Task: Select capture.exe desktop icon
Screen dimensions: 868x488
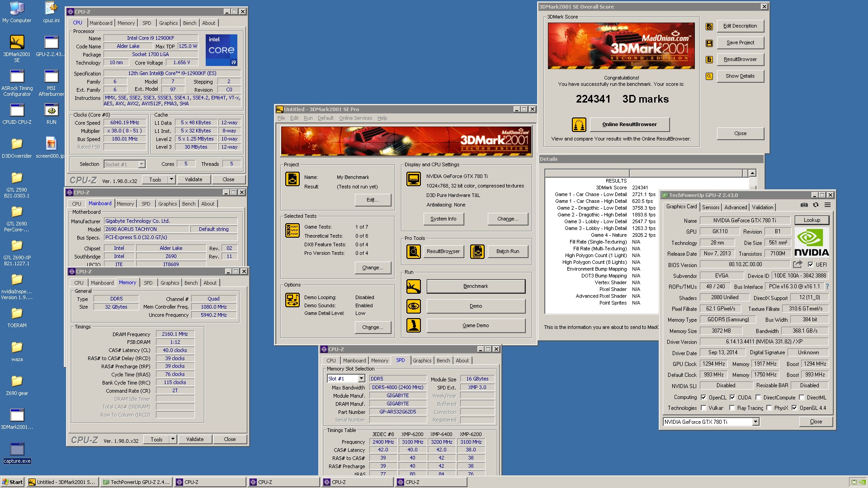Action: pyautogui.click(x=17, y=453)
